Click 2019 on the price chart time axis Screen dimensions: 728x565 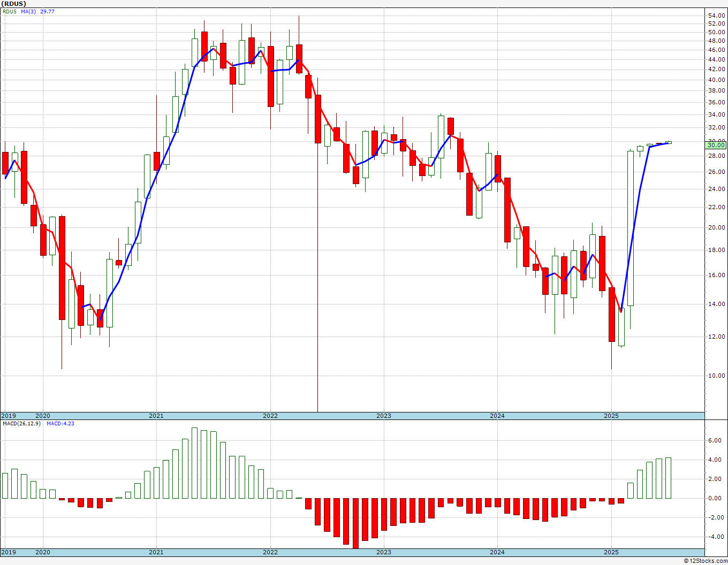tap(8, 416)
